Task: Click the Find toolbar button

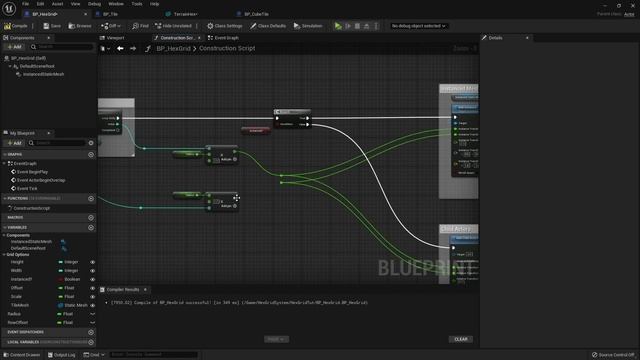Action: click(140, 26)
